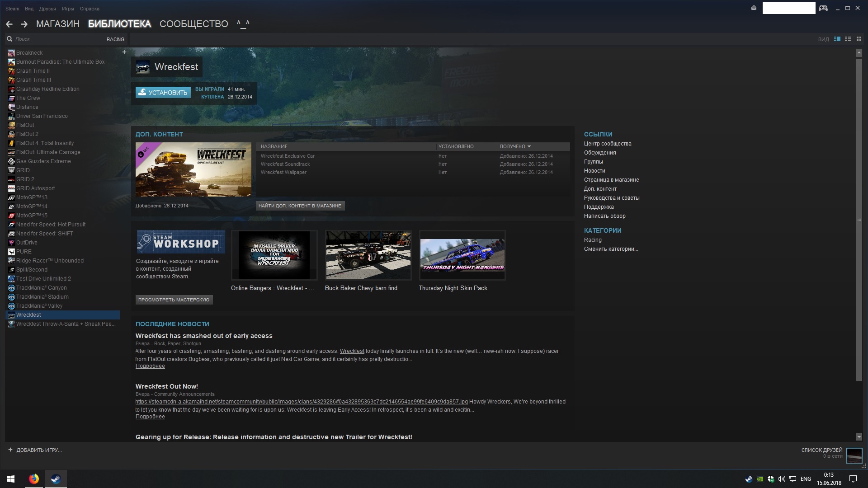Switch to the БИБЛИОТЕКА tab
The height and width of the screenshot is (488, 868).
(119, 24)
